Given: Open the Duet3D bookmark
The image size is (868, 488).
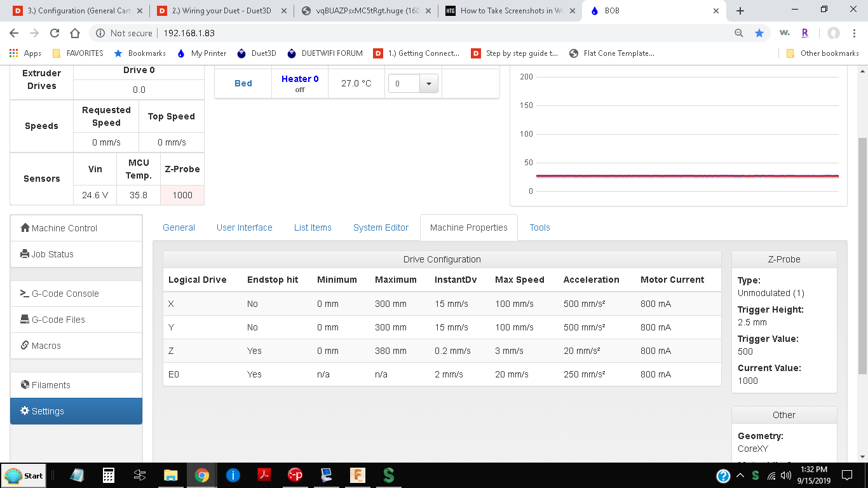Looking at the screenshot, I should pyautogui.click(x=257, y=53).
